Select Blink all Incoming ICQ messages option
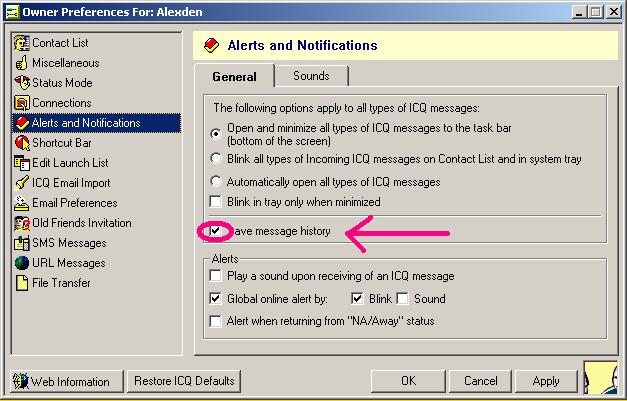 click(216, 159)
